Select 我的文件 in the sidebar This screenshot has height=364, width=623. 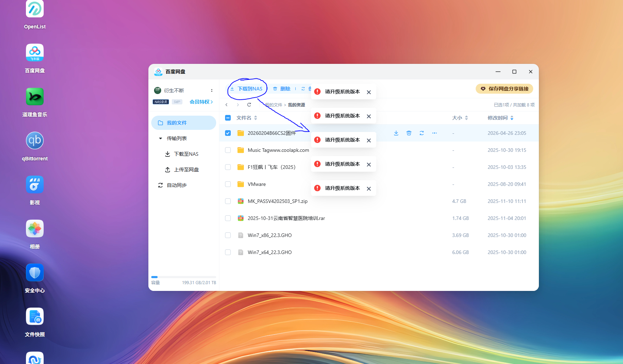tap(184, 123)
